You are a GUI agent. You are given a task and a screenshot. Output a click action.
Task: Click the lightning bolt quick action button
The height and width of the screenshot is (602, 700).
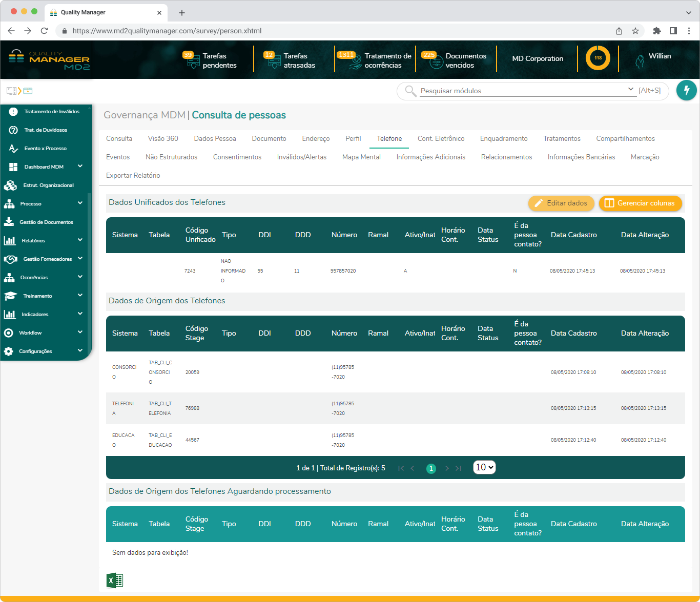[x=686, y=90]
